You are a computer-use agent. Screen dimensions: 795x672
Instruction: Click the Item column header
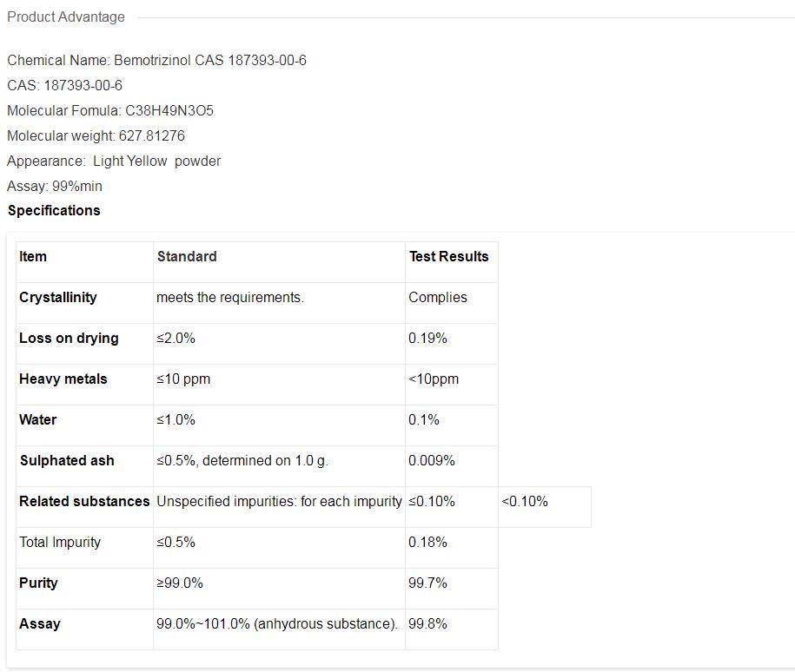[x=33, y=257]
